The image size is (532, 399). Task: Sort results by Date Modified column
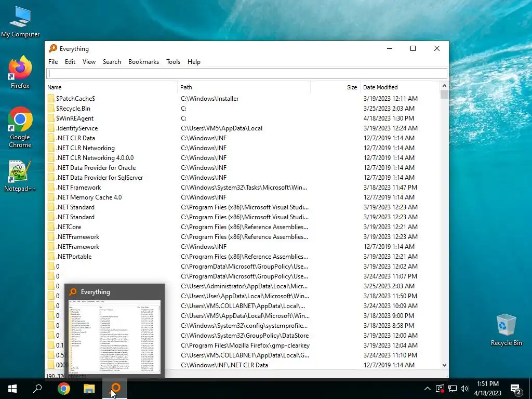[400, 87]
